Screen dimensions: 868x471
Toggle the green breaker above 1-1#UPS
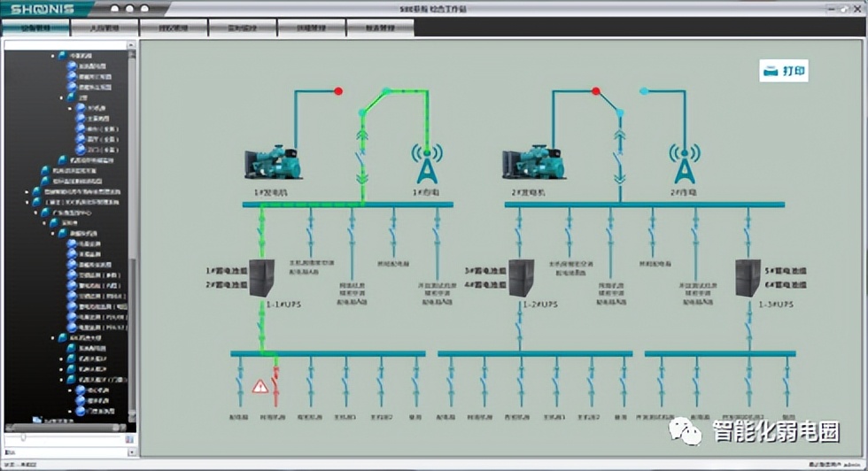(x=262, y=233)
